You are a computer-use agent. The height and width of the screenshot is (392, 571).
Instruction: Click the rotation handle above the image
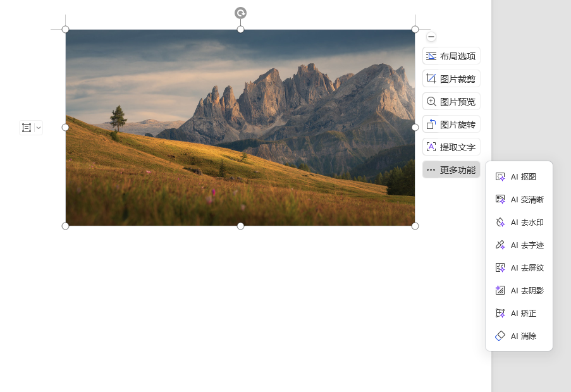[x=240, y=13]
